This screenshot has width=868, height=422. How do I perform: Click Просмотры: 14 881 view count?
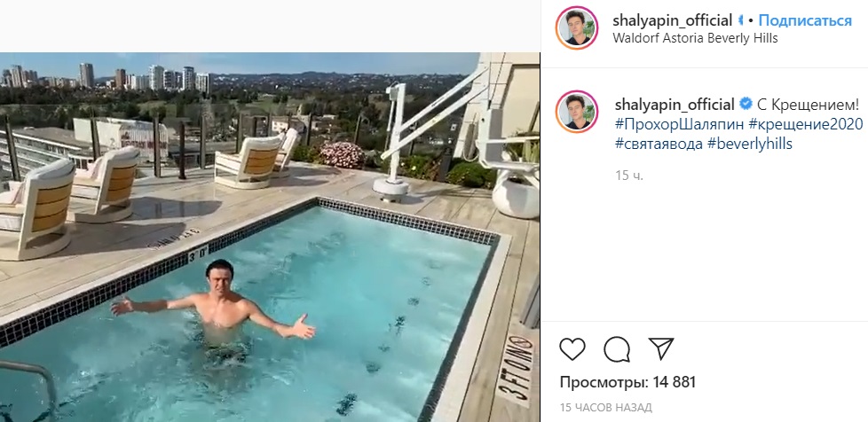click(x=627, y=382)
